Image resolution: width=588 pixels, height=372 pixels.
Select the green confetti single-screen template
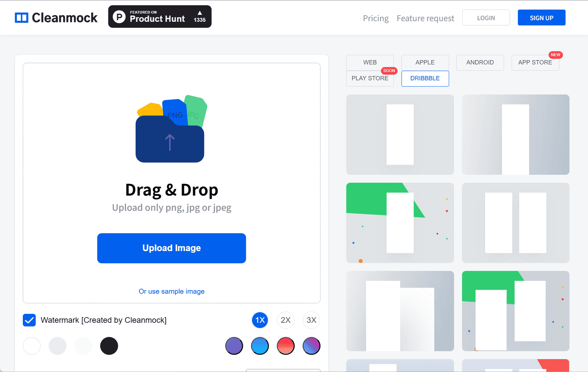coord(400,223)
